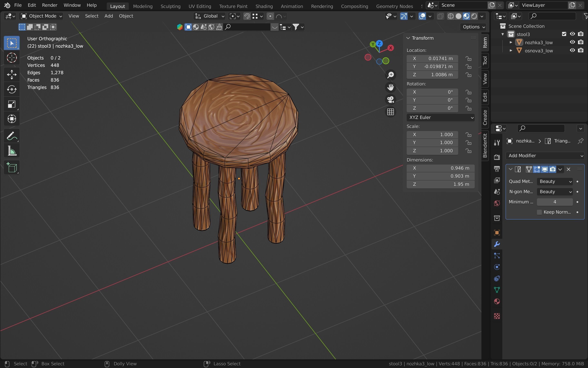Open the viewport Select menu
Viewport: 588px width, 368px height.
[92, 16]
